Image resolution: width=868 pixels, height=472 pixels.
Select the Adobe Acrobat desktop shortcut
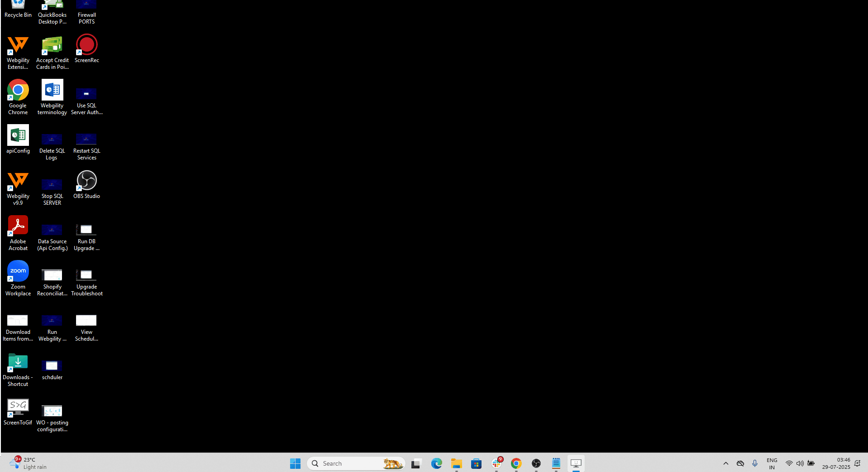(x=18, y=233)
